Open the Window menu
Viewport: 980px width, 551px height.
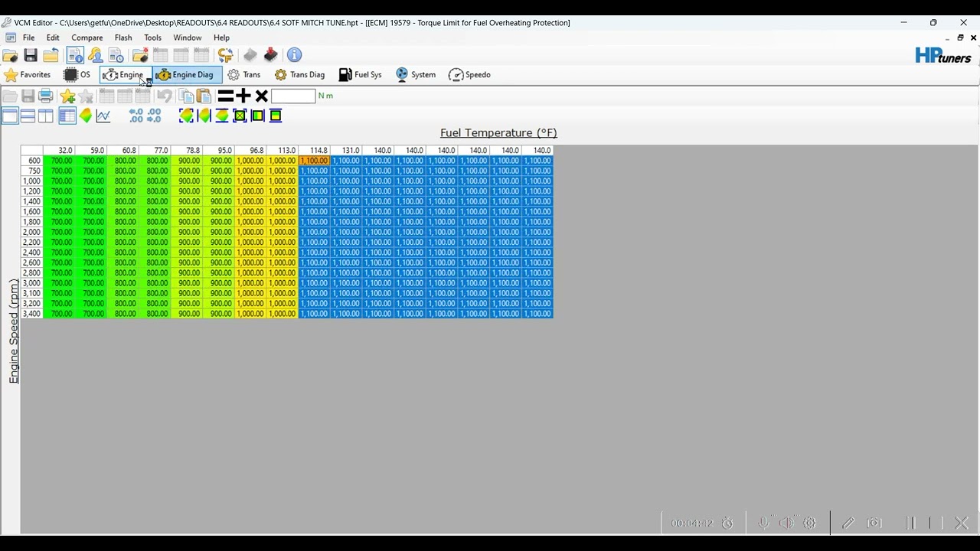188,37
